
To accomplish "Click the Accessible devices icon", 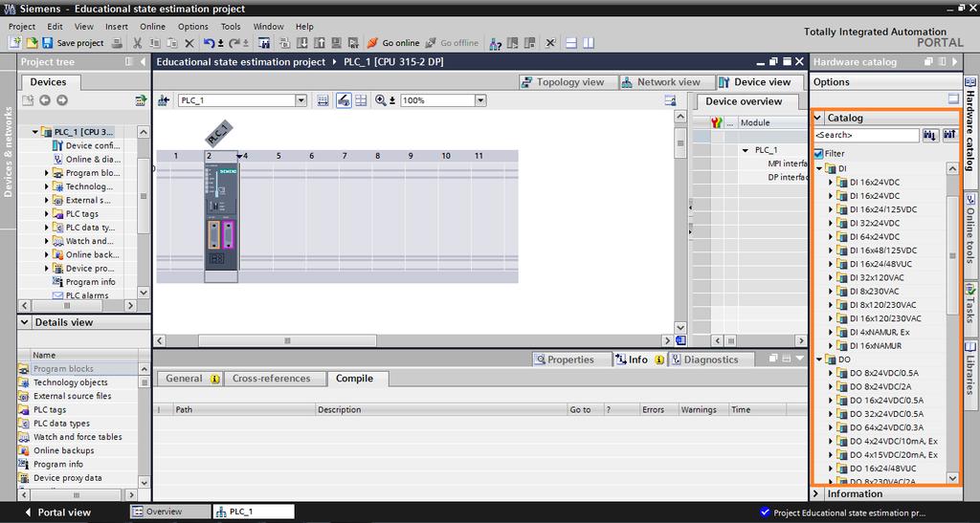I will click(496, 43).
